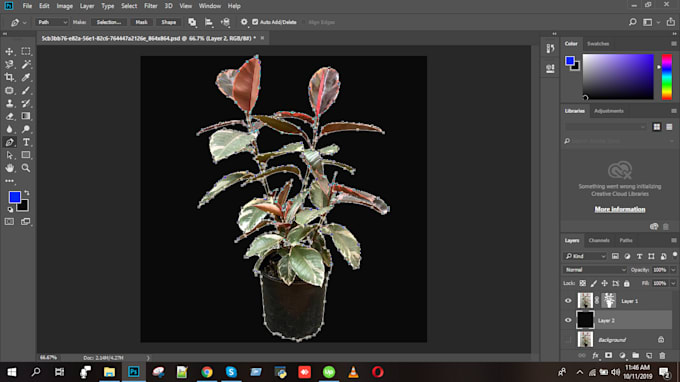This screenshot has width=680, height=382.
Task: Click the Windows Start button
Action: point(12,372)
